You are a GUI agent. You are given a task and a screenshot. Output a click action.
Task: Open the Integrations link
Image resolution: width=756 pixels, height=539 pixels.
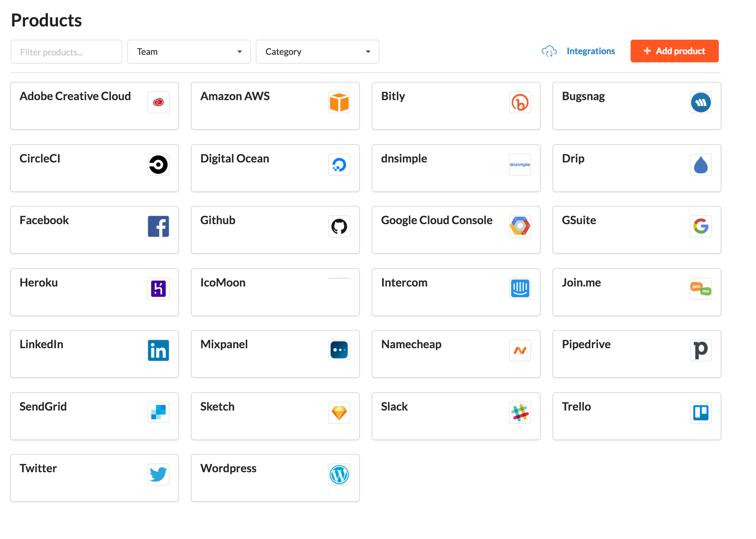(x=590, y=51)
